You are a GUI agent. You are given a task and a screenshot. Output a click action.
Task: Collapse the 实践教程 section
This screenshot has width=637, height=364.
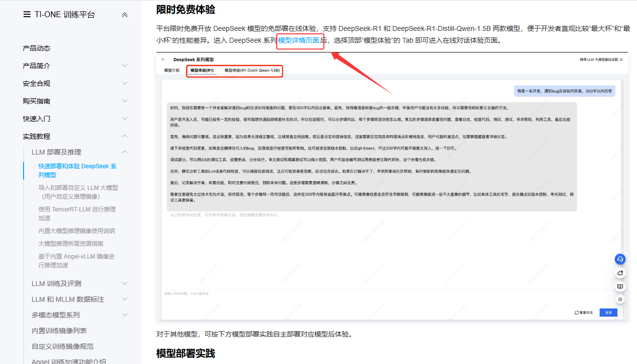point(125,136)
